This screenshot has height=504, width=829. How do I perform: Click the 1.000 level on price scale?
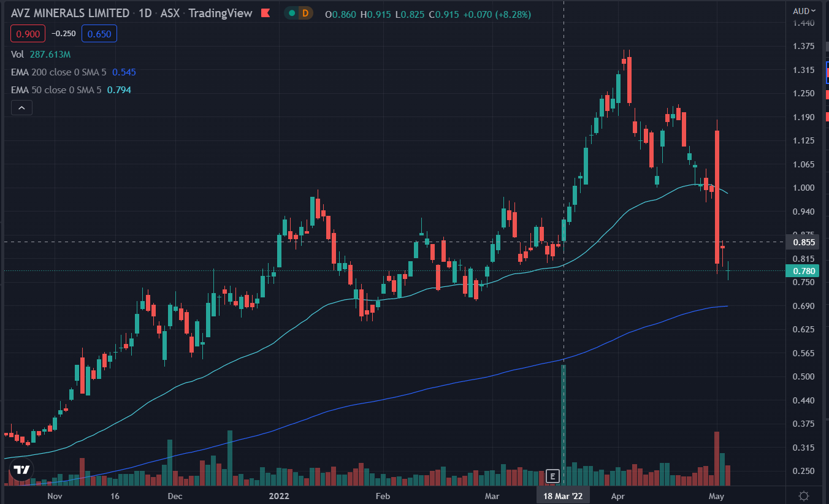pyautogui.click(x=803, y=188)
